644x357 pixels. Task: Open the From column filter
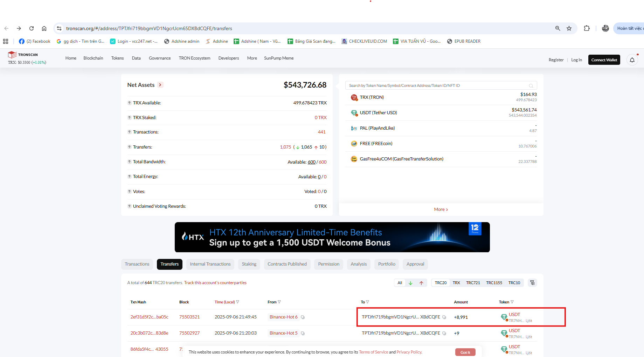(x=279, y=302)
